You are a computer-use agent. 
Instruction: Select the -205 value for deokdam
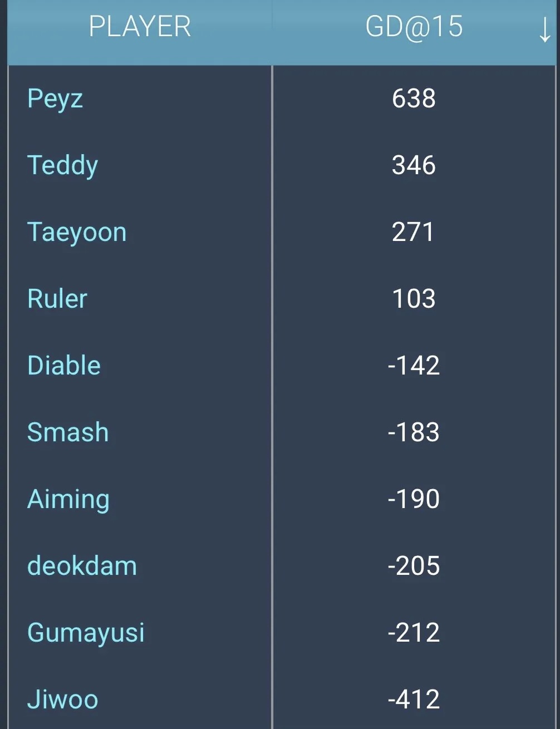[x=414, y=566]
